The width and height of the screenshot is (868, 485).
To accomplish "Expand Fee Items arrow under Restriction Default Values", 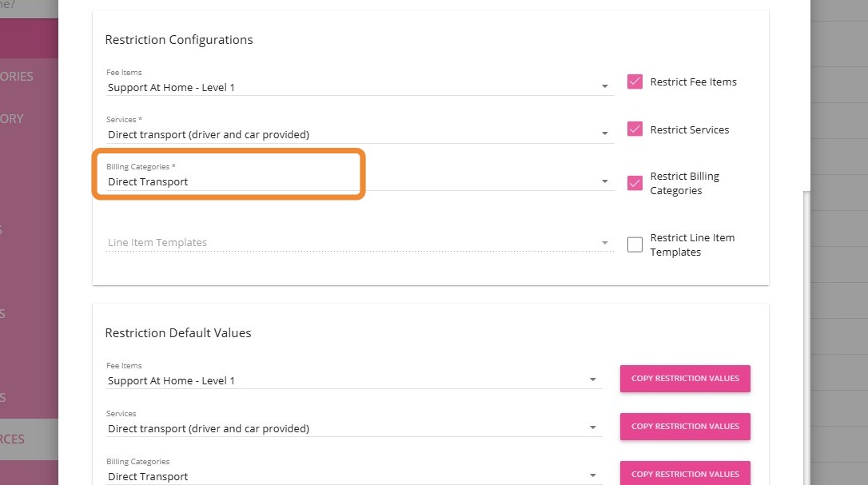I will [592, 380].
